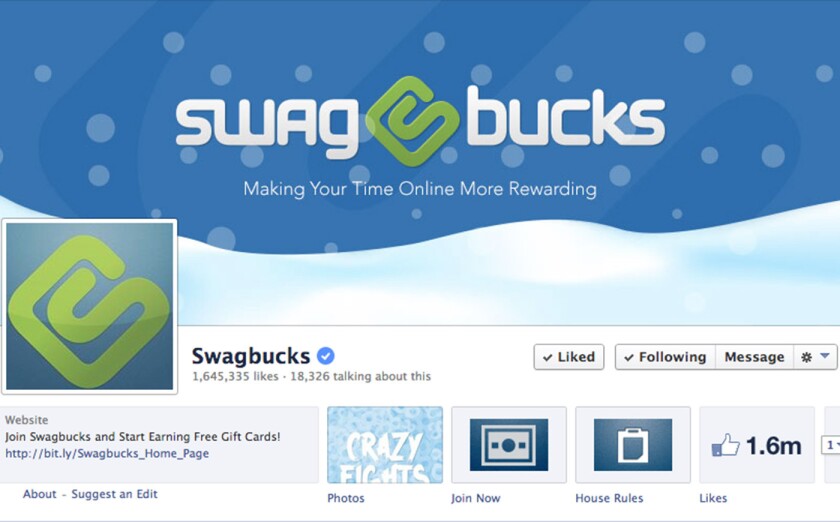840x522 pixels.
Task: Click the blue verified badge beside Swagbucks
Action: pyautogui.click(x=326, y=356)
